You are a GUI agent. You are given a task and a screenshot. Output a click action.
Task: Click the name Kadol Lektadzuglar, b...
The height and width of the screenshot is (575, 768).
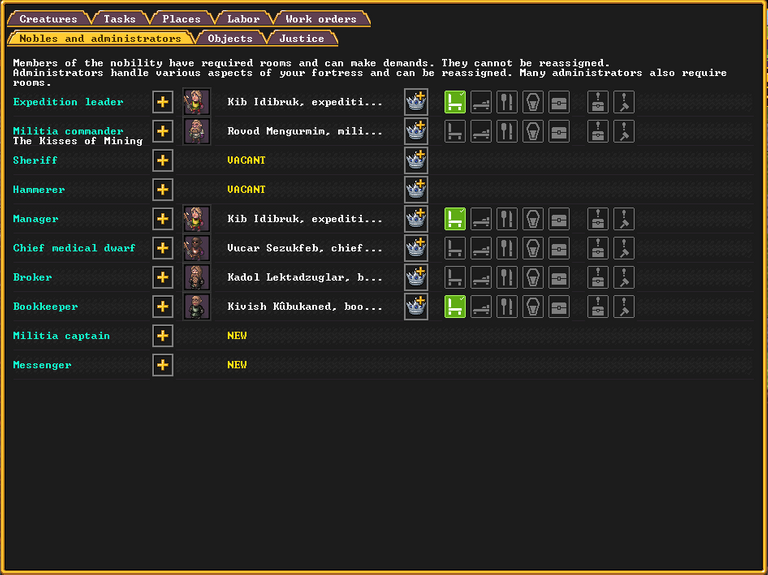[x=305, y=277]
